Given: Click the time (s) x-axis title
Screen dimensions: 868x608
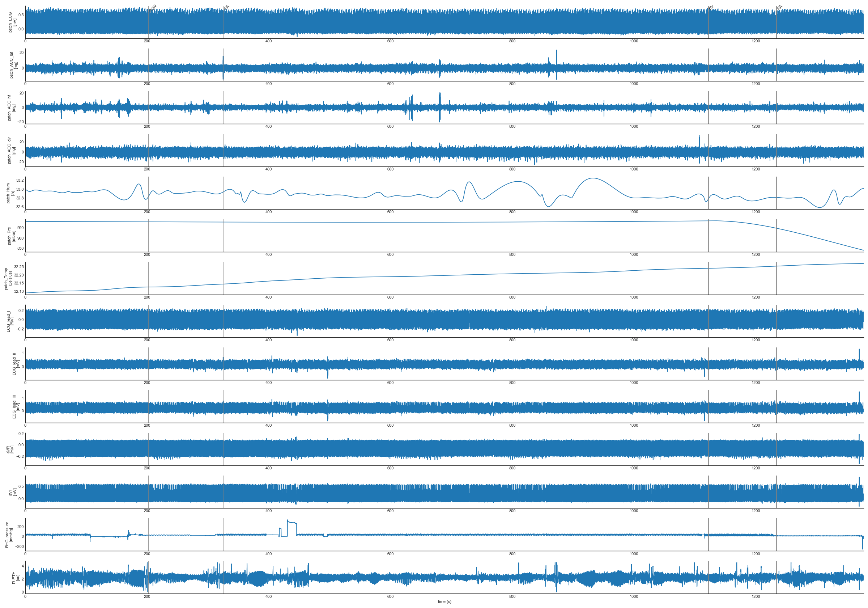Looking at the screenshot, I should (x=444, y=601).
